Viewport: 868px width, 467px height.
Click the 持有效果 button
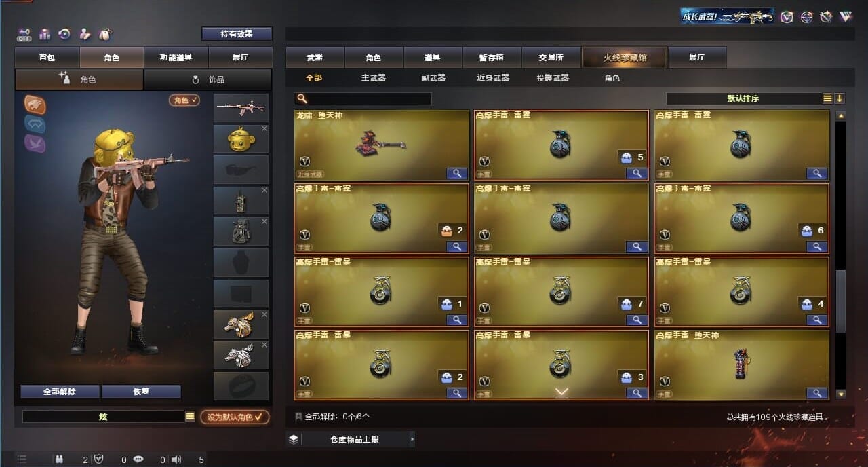pos(237,34)
